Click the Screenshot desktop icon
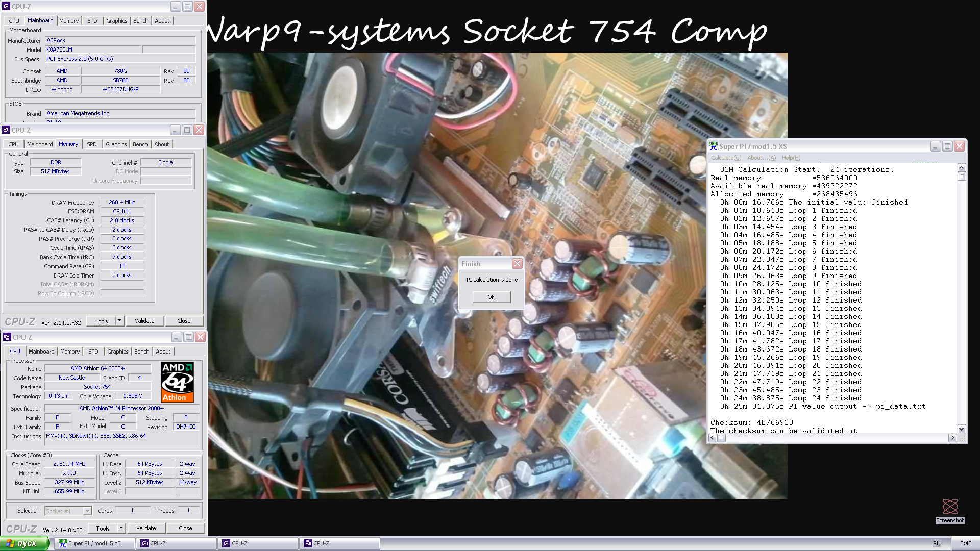This screenshot has width=980, height=551. [950, 511]
